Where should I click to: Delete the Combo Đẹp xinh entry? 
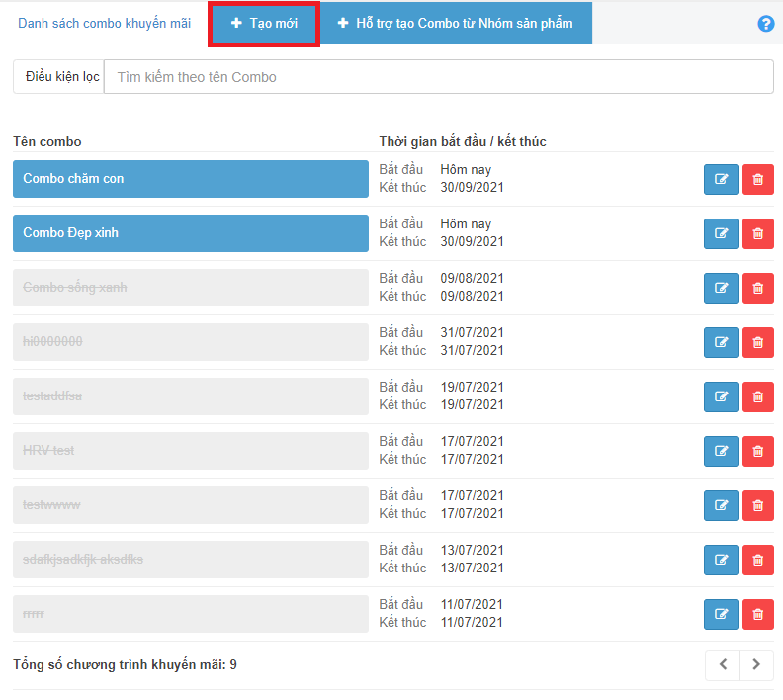[x=758, y=233]
